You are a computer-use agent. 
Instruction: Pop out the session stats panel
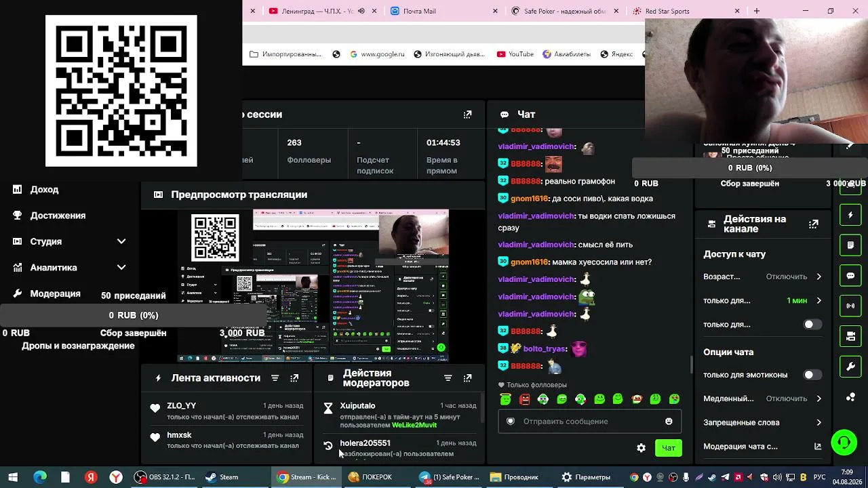467,115
